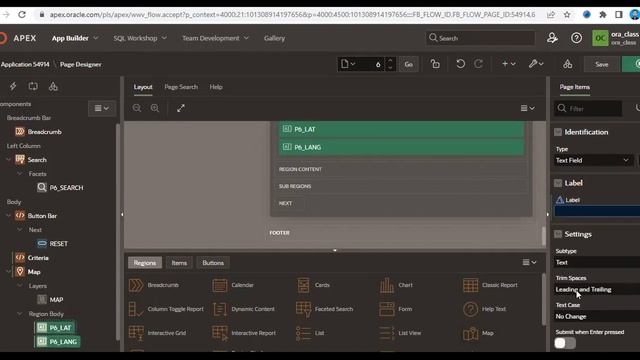Screen dimensions: 640x360
Task: Collapse the Map region tree node
Action: click(9, 271)
